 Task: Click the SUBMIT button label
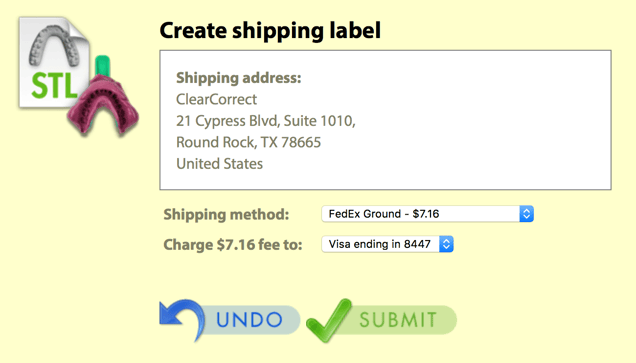[x=398, y=320]
